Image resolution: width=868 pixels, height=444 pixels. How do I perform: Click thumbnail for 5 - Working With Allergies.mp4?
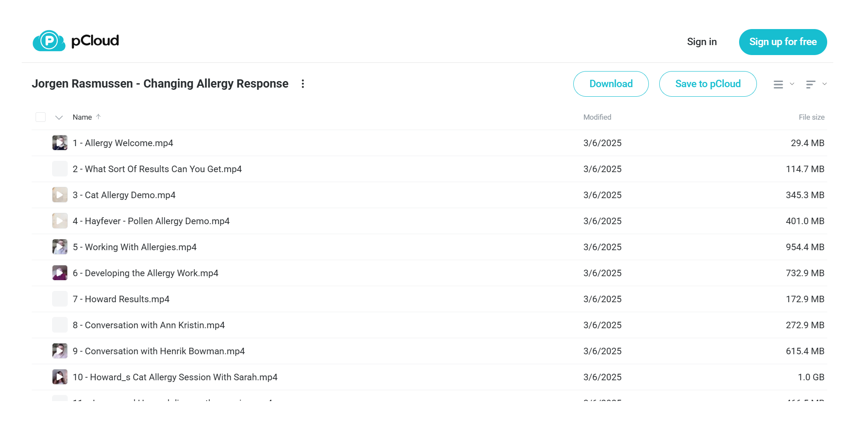coord(60,247)
